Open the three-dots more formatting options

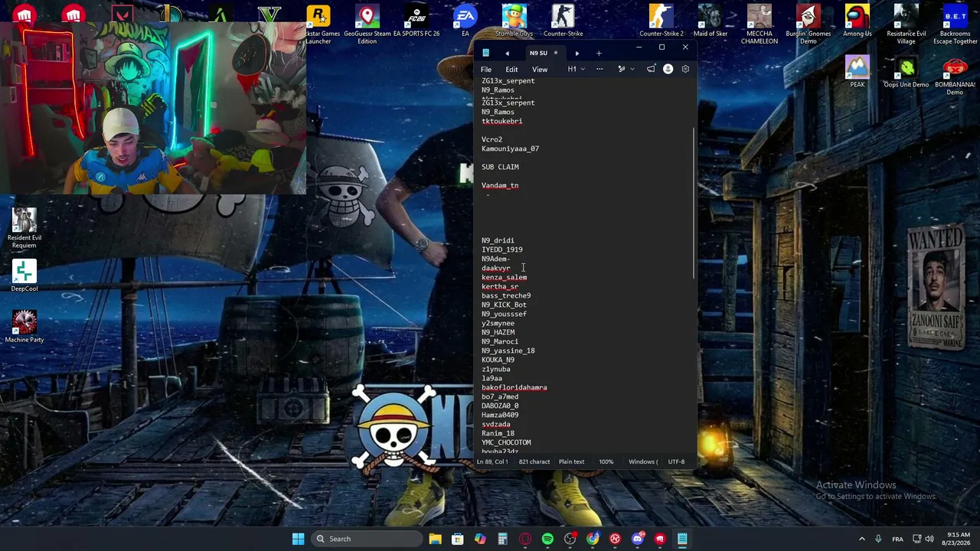599,69
